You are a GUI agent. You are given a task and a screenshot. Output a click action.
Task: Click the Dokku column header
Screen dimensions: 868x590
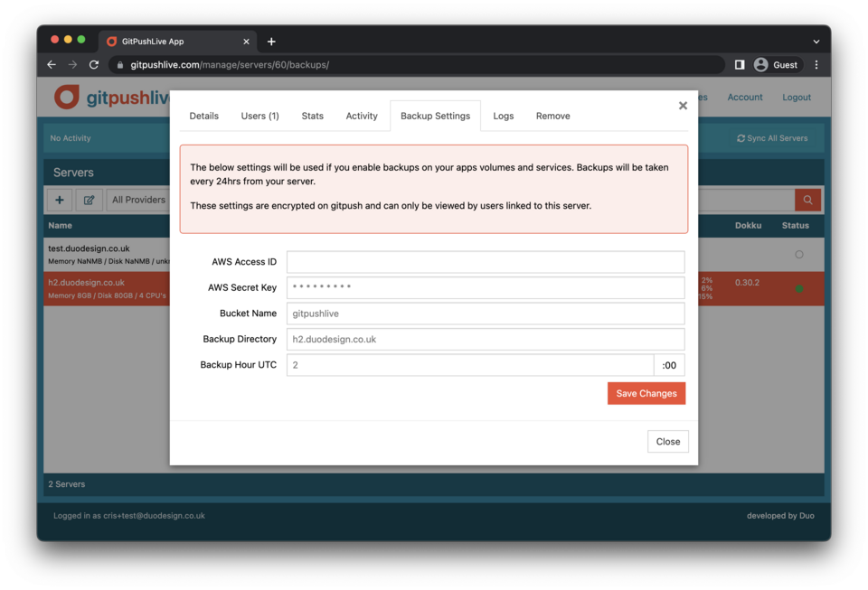pos(748,226)
